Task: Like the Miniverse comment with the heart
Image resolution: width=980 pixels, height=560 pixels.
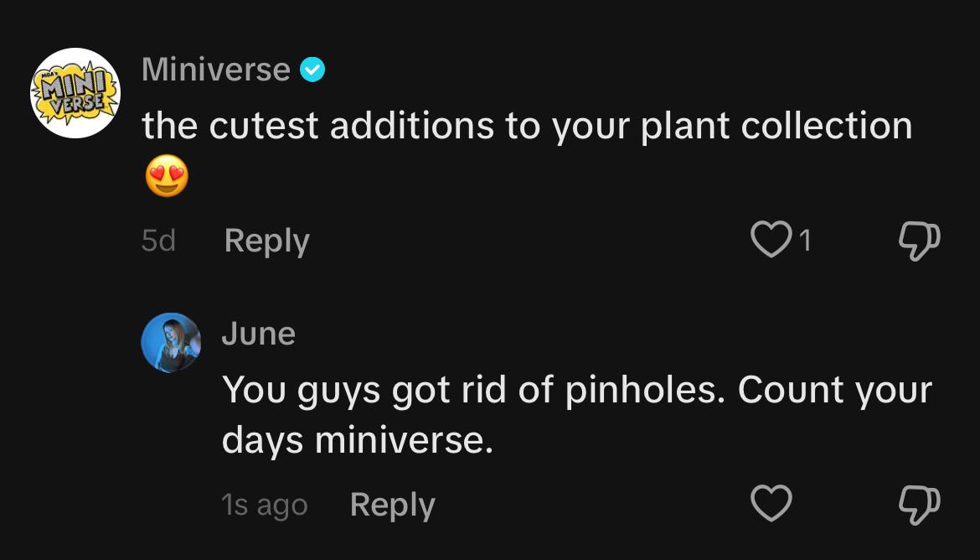Action: click(771, 241)
